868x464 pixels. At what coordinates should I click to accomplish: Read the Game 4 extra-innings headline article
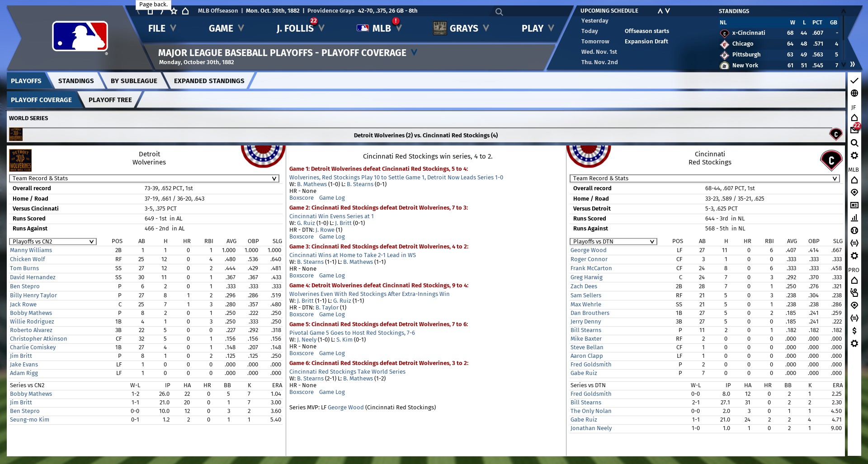(369, 294)
